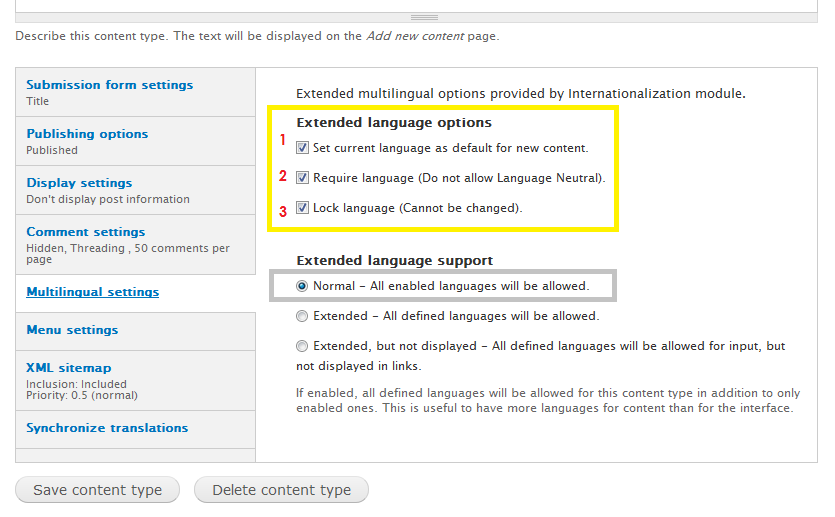Open the Synchronize translations tab
This screenshot has height=517, width=835.
[107, 428]
